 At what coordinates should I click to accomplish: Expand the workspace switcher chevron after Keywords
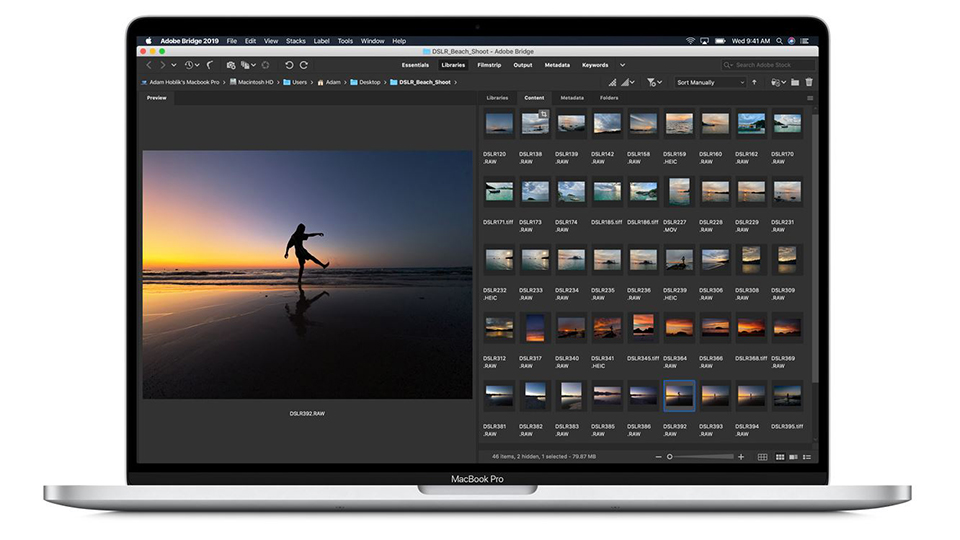[622, 65]
